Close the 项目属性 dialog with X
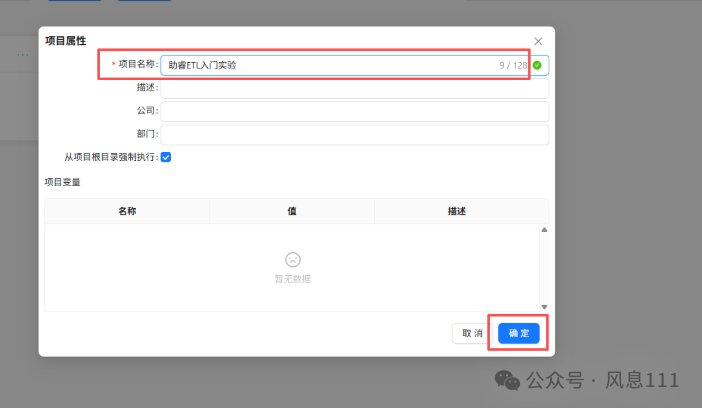 pyautogui.click(x=538, y=42)
